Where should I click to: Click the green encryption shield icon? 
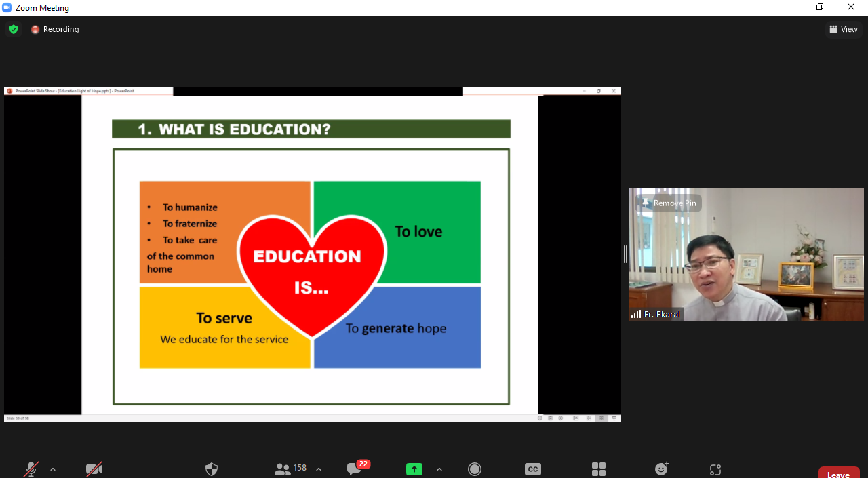pos(13,29)
